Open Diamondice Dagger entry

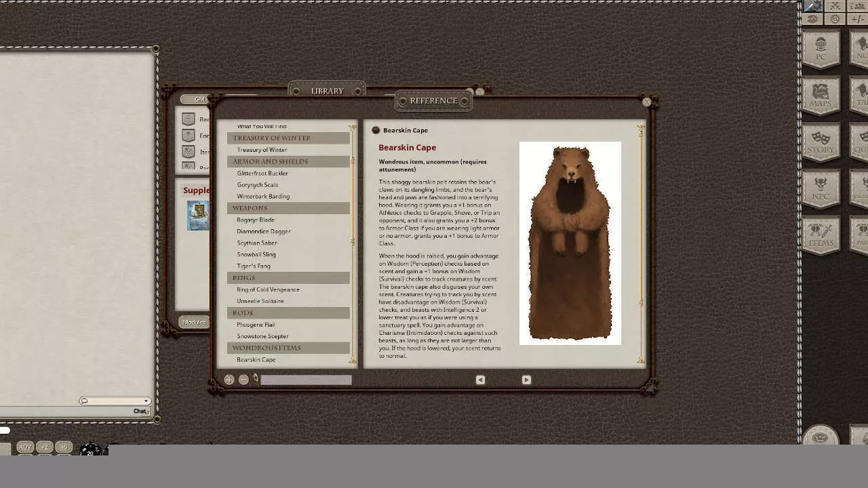click(264, 231)
